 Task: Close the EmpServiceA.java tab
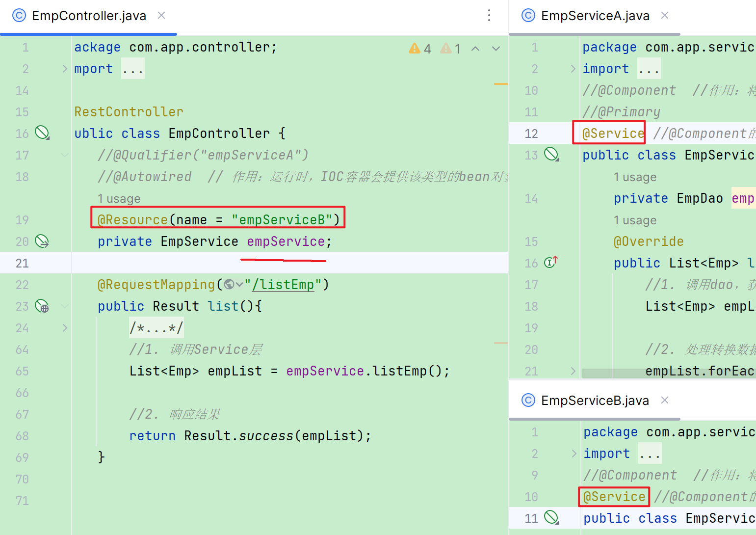tap(665, 16)
